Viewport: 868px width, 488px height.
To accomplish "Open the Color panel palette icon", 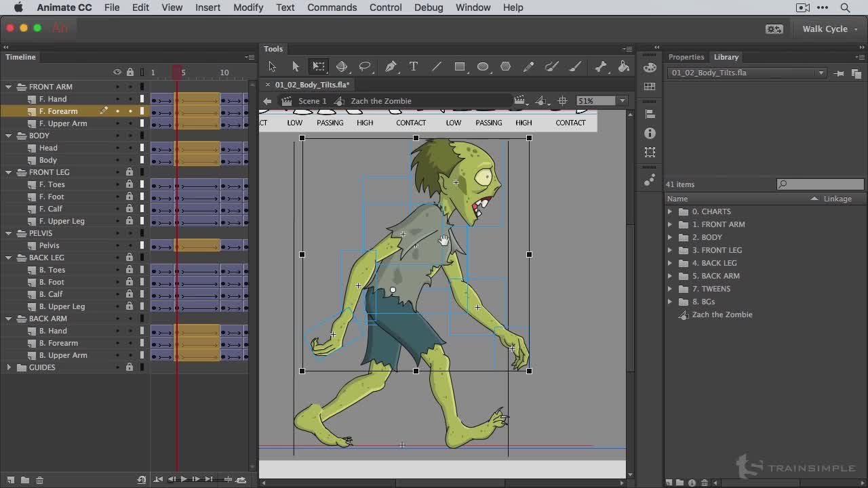I will (650, 67).
